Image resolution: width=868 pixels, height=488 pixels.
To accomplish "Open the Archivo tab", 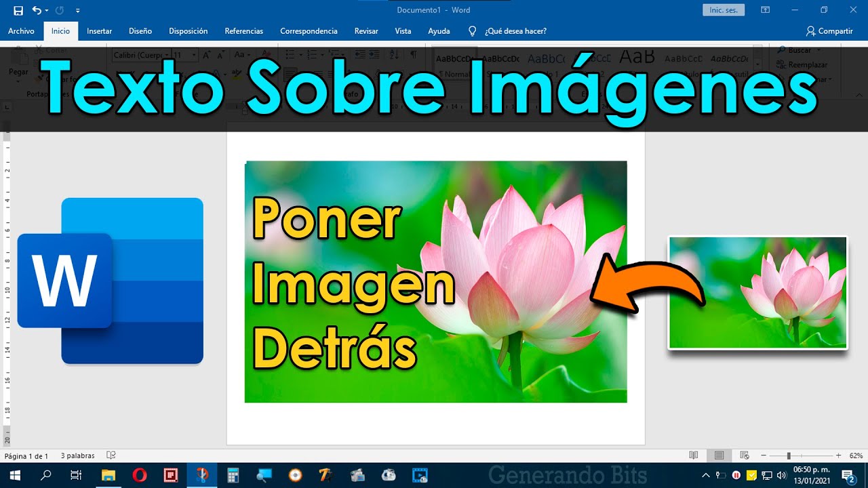I will coord(21,31).
